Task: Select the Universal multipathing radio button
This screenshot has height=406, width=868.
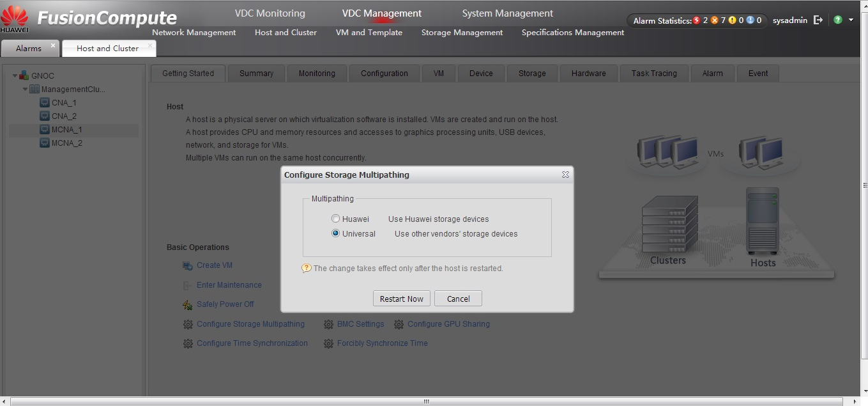Action: coord(335,234)
